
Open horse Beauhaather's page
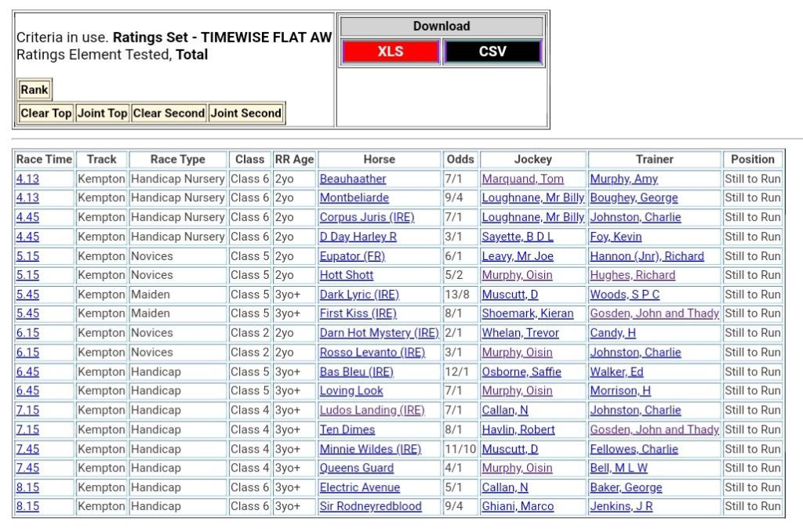coord(353,179)
